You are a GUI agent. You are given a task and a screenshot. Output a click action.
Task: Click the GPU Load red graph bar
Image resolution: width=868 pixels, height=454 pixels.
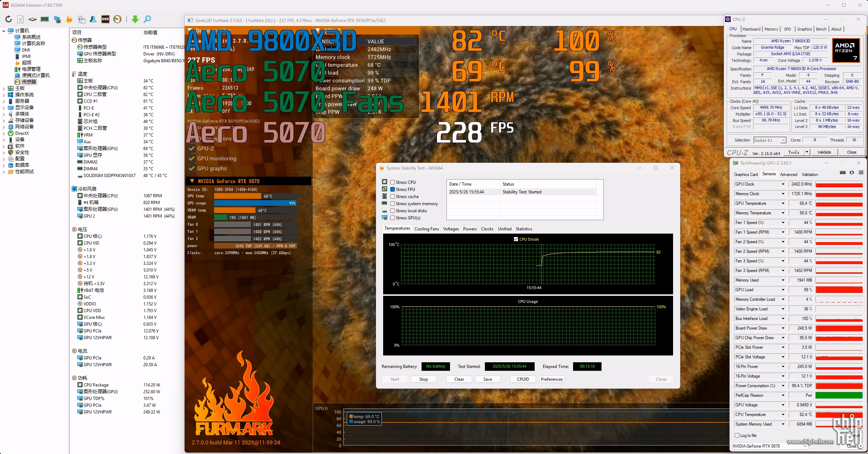click(x=839, y=290)
